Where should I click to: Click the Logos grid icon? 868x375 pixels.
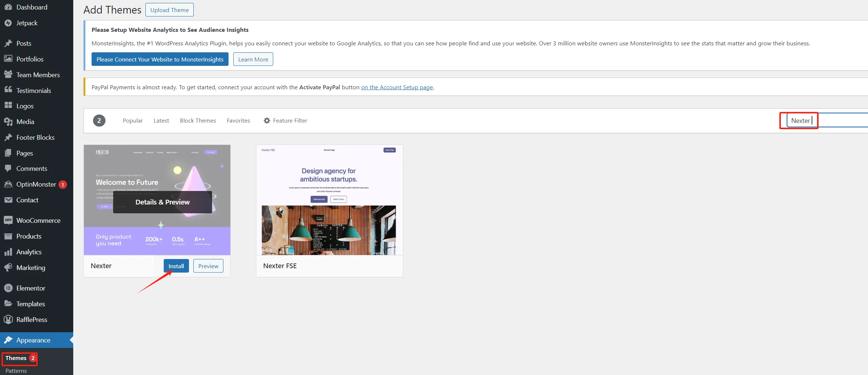(x=8, y=105)
